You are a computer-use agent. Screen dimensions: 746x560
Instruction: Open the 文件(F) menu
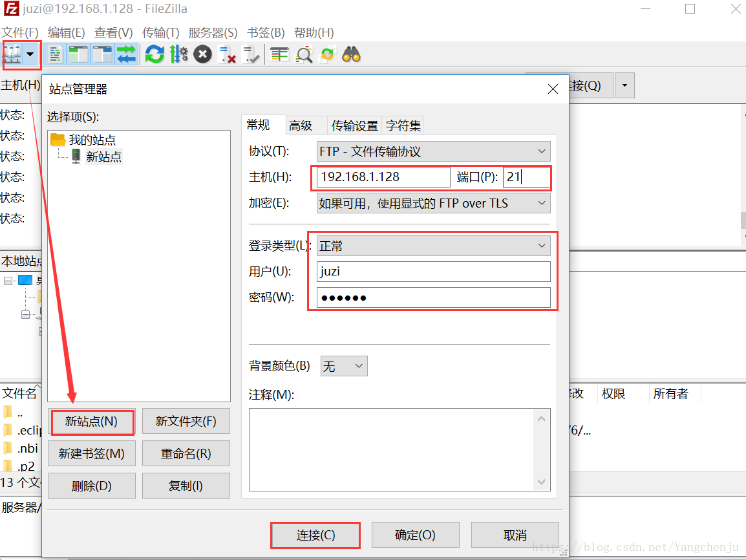20,32
